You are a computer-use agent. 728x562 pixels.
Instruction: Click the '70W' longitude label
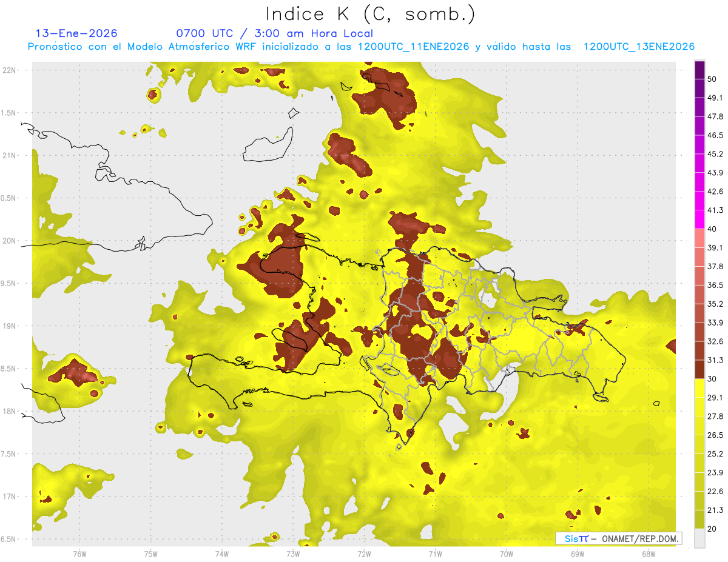pyautogui.click(x=507, y=554)
